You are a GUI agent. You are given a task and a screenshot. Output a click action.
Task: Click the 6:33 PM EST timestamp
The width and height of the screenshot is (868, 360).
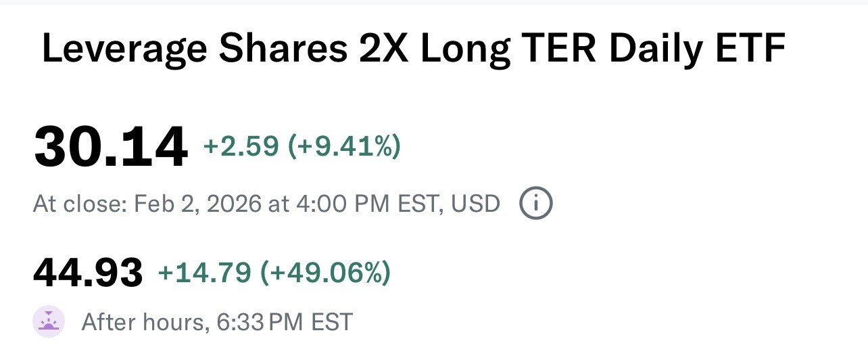click(x=285, y=322)
